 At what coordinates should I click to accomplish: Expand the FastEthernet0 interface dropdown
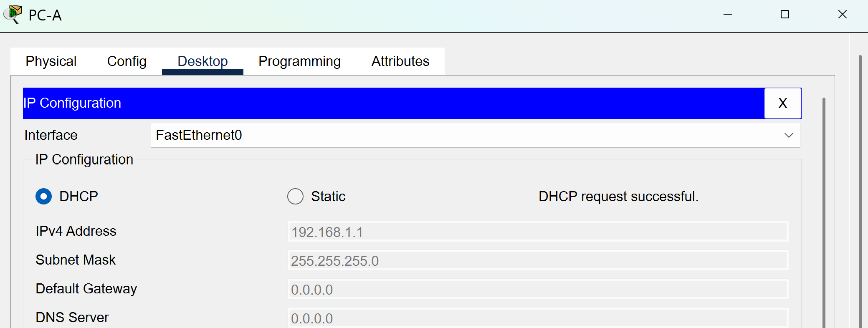pyautogui.click(x=475, y=135)
